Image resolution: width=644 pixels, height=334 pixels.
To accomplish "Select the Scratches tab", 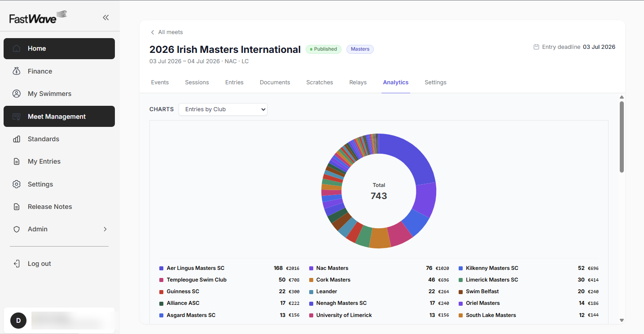I will pos(320,82).
